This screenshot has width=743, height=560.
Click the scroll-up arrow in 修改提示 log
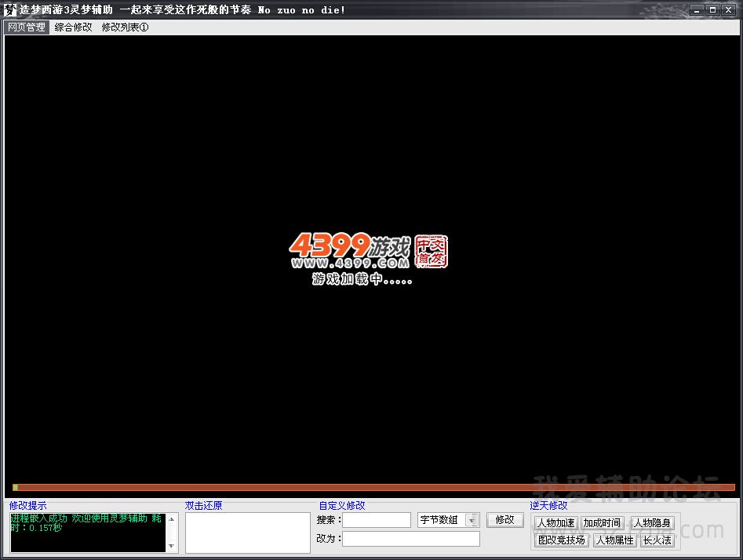click(172, 519)
